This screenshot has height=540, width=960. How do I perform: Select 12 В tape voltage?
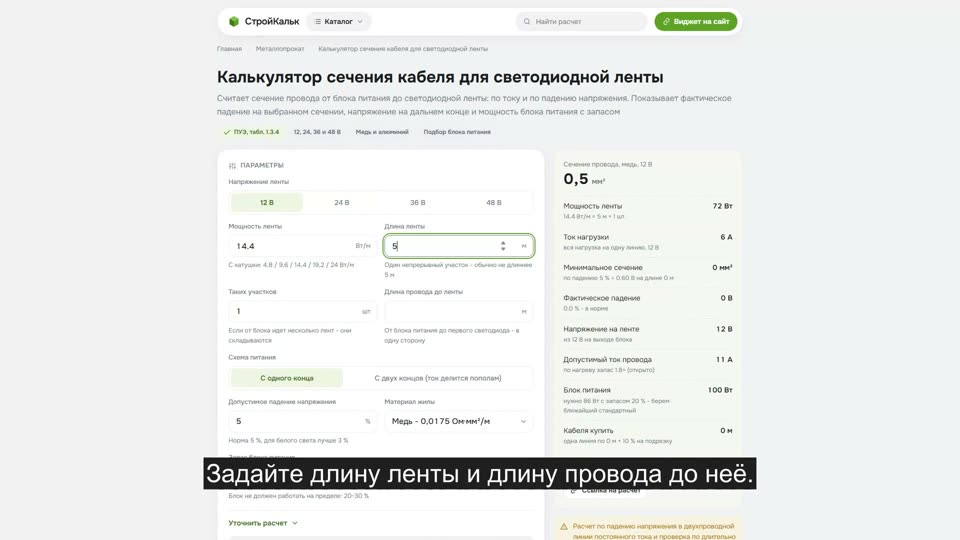click(x=266, y=202)
